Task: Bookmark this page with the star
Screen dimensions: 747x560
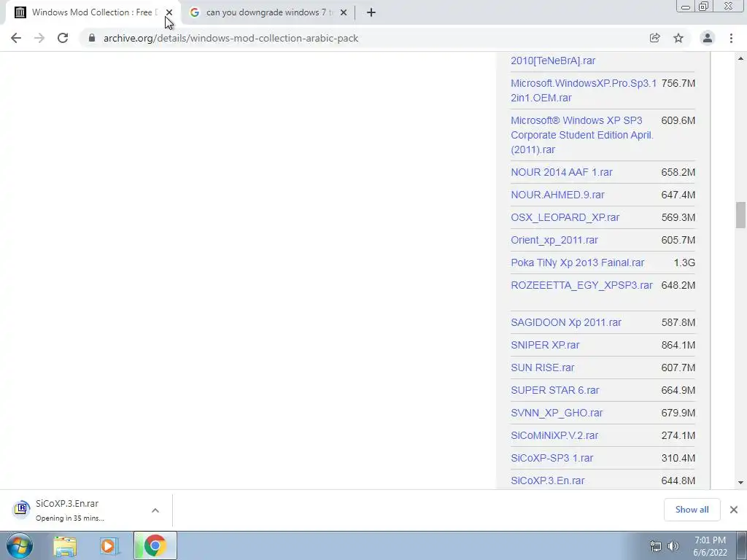Action: tap(678, 38)
